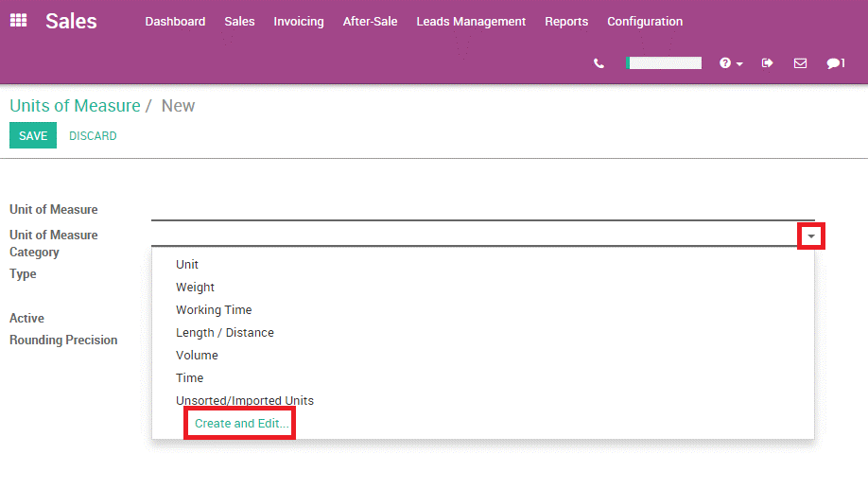Image resolution: width=868 pixels, height=489 pixels.
Task: Go back to Units of Measure breadcrumb
Action: 75,106
